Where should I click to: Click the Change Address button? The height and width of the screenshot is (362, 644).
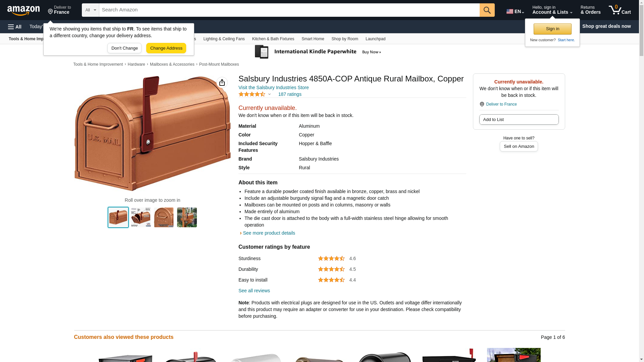166,48
